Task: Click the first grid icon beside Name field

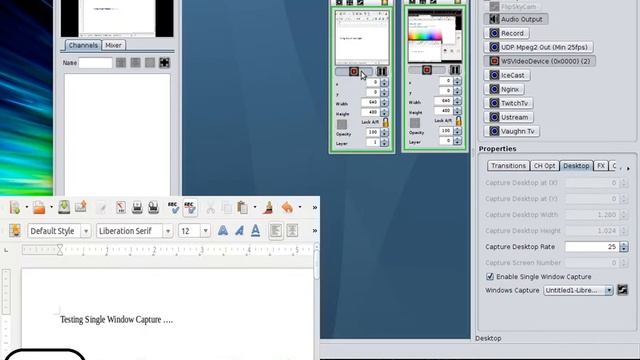Action: pos(121,63)
